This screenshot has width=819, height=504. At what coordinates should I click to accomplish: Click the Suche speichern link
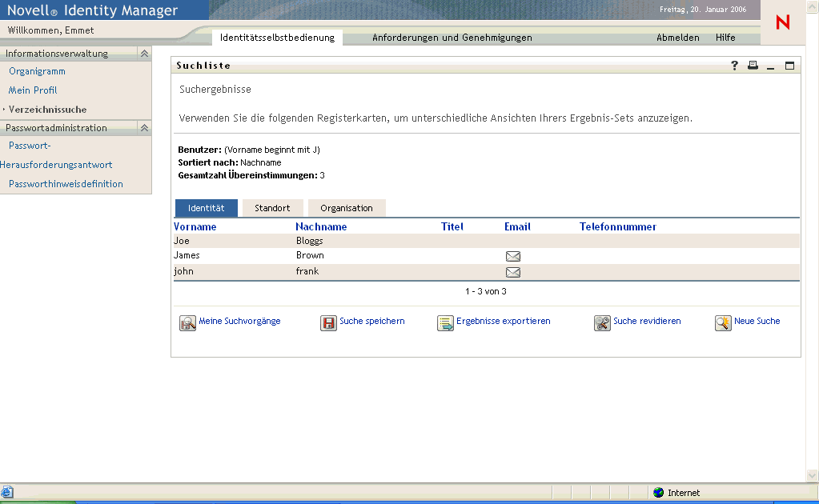click(372, 321)
